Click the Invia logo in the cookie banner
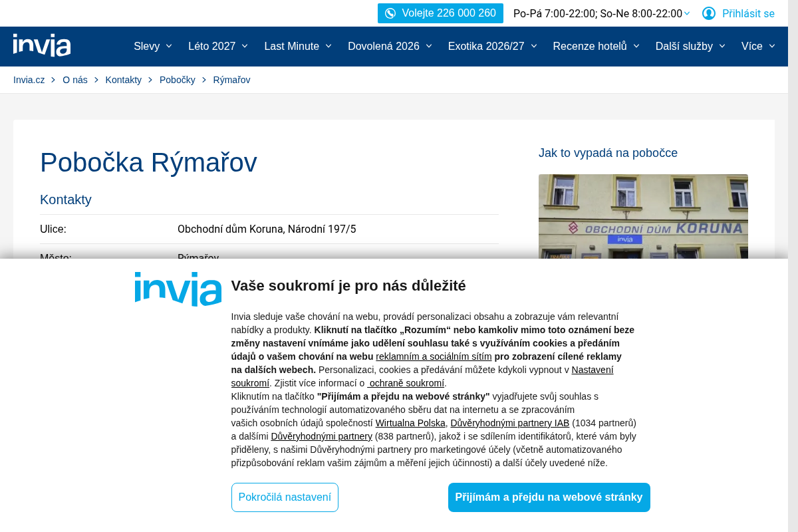Viewport: 798px width, 532px height. pyautogui.click(x=178, y=289)
